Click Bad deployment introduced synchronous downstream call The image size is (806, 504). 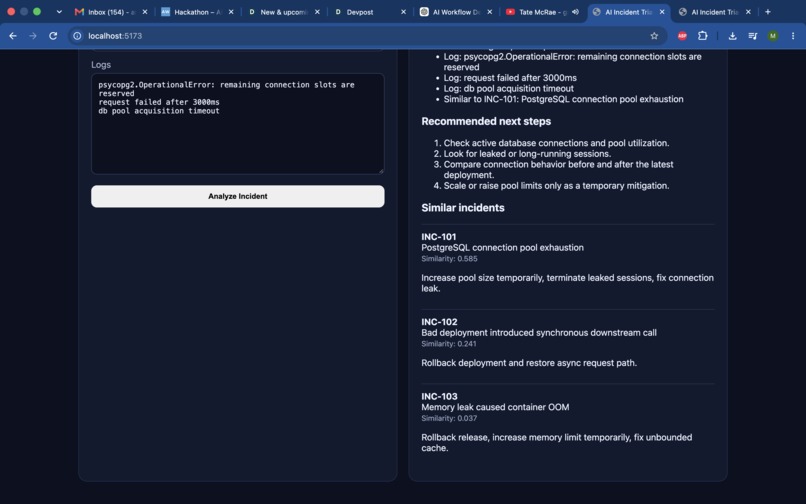(x=539, y=333)
